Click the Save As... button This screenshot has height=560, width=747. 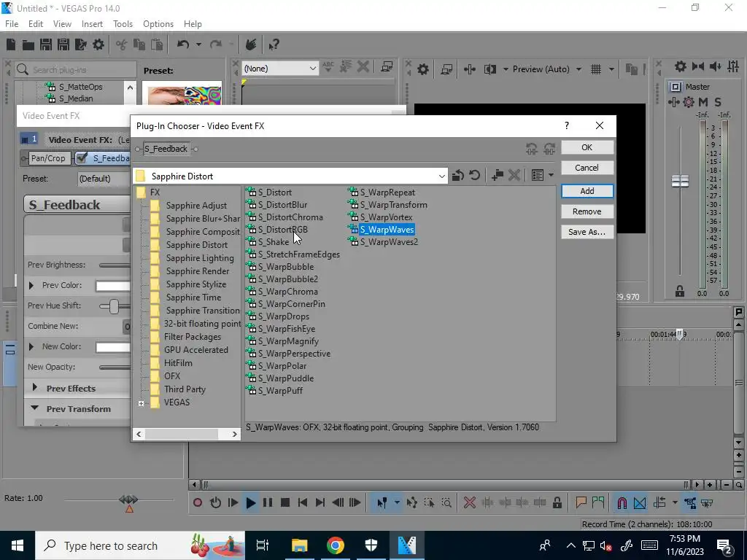587,232
